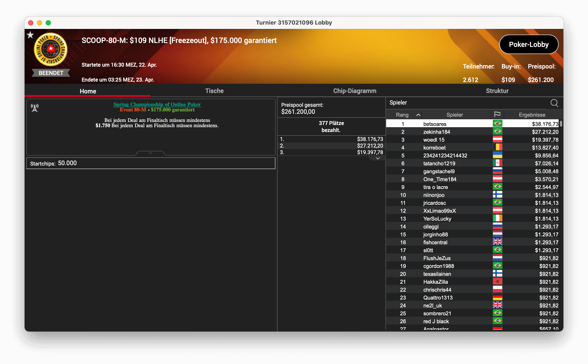Toggle Rang column sort order arrow
The image size is (588, 364).
point(418,115)
